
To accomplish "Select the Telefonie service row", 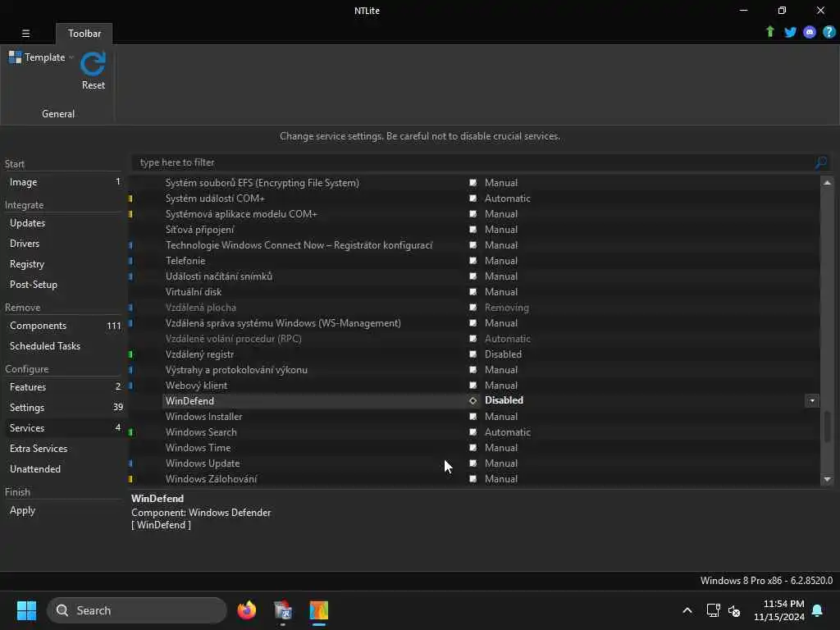I will [473, 260].
